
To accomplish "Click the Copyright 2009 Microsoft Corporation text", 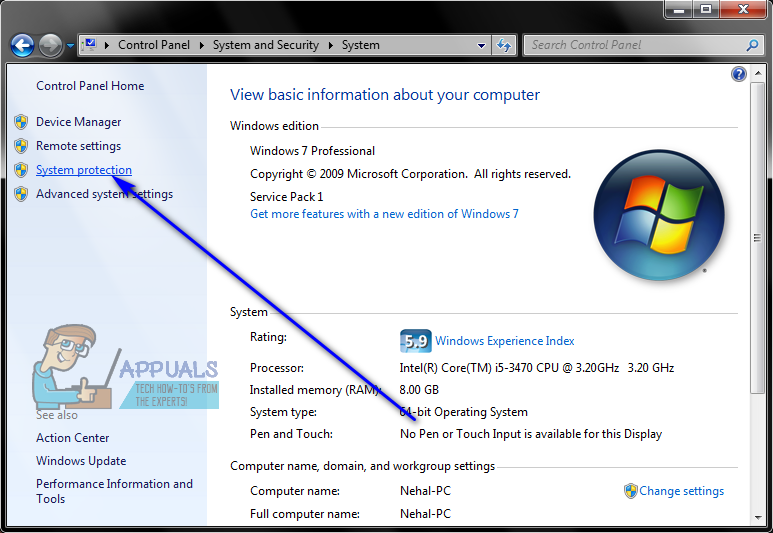I will coord(410,174).
